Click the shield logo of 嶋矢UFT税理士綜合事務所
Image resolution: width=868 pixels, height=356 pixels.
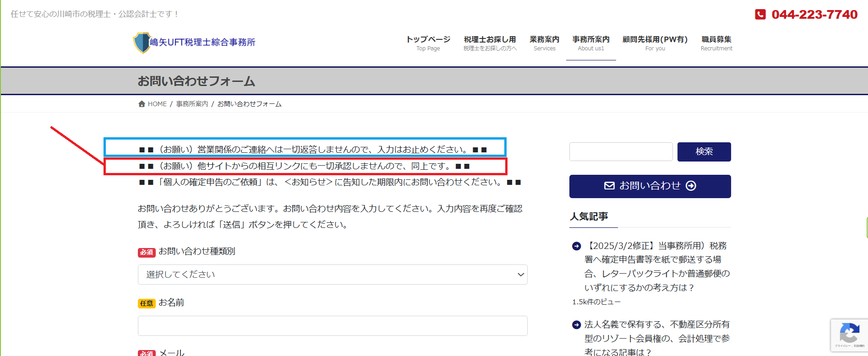tap(142, 43)
